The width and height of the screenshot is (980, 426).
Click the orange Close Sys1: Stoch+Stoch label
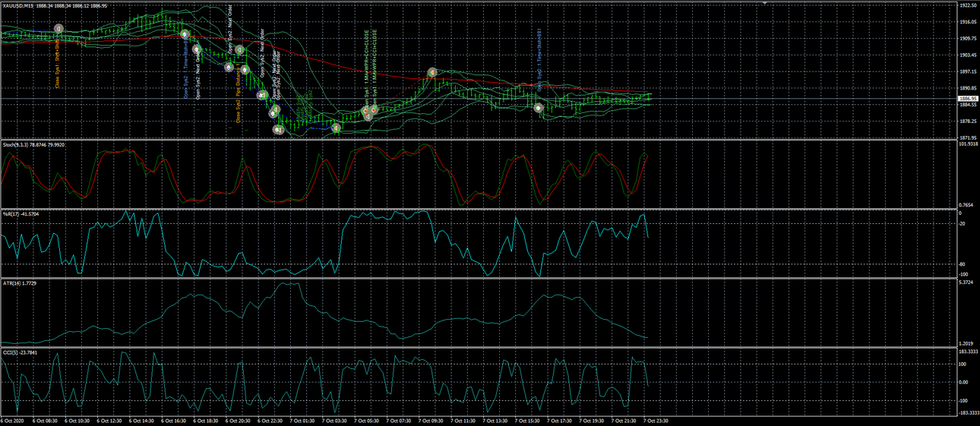tap(58, 64)
